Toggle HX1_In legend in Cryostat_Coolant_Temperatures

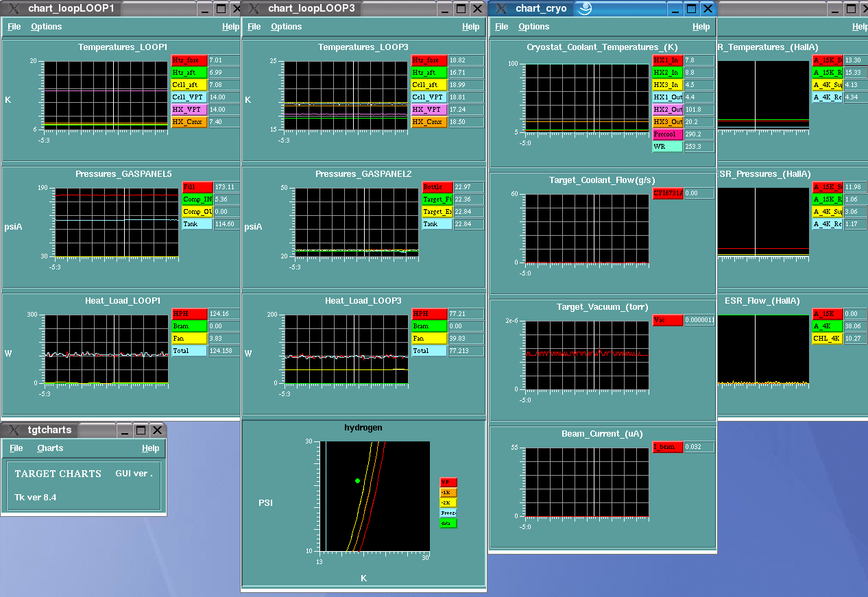[x=668, y=60]
